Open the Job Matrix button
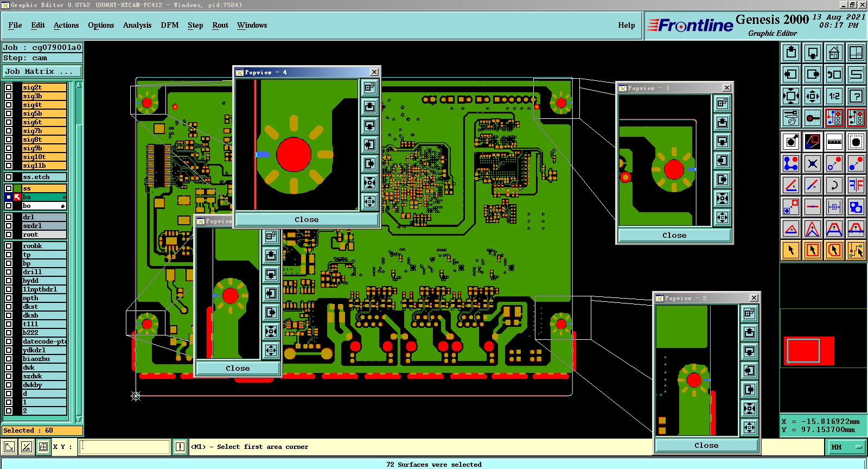The height and width of the screenshot is (469, 868). (42, 72)
